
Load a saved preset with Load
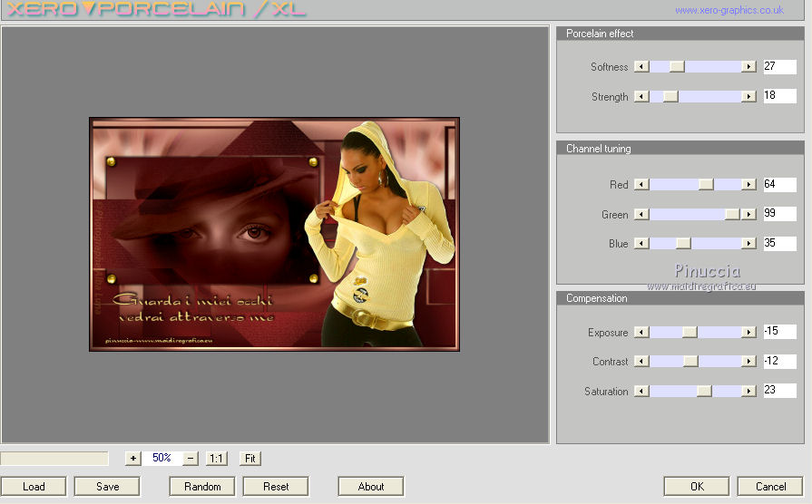tap(34, 487)
